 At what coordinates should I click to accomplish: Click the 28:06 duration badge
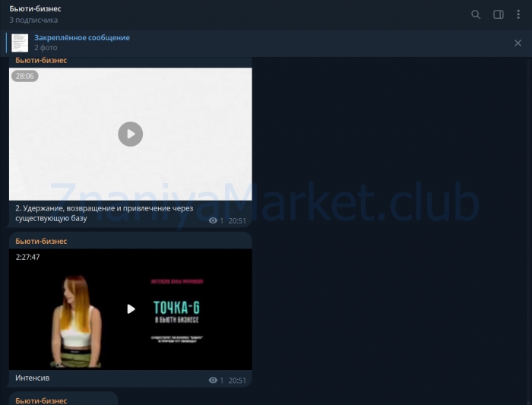pyautogui.click(x=25, y=76)
